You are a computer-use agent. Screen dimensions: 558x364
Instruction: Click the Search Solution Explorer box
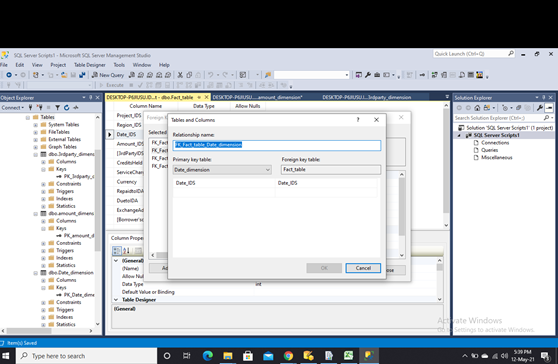[504, 118]
